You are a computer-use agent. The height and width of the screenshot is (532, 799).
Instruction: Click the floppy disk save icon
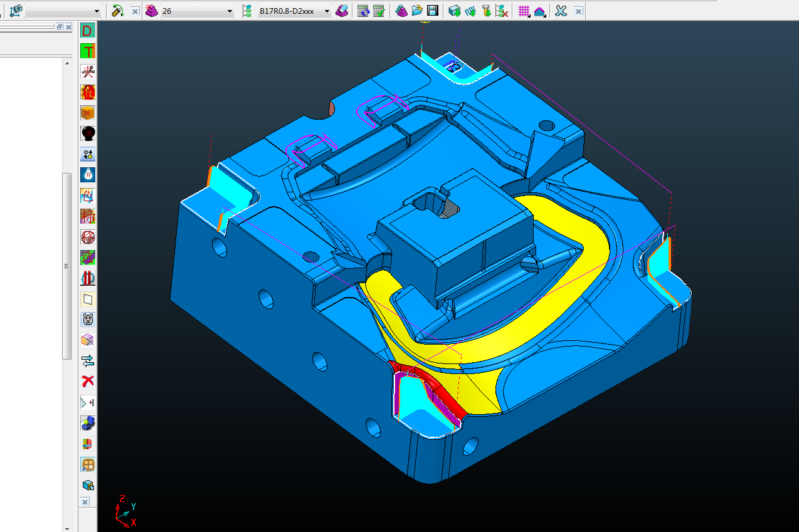click(x=432, y=11)
